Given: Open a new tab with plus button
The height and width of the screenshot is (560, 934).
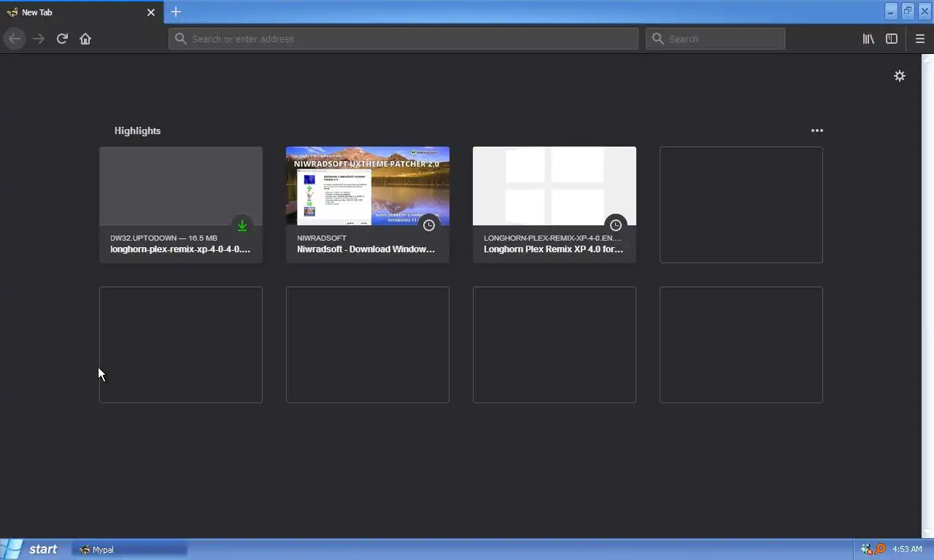Looking at the screenshot, I should [x=176, y=12].
